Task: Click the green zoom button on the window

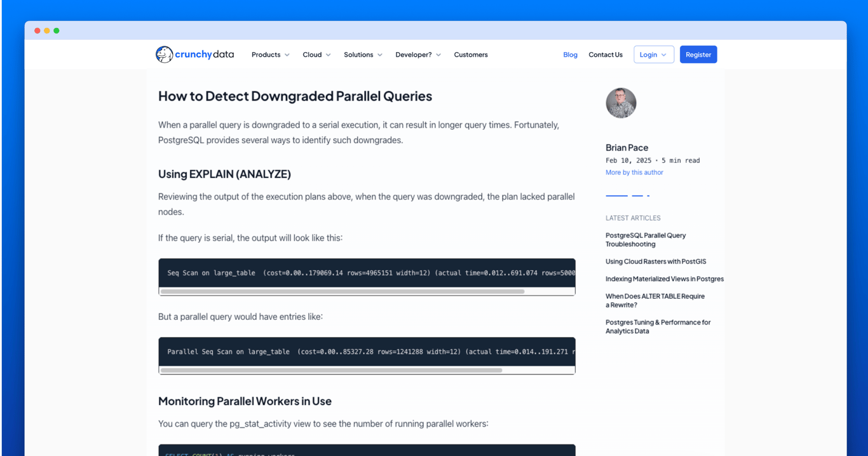Action: pos(57,30)
